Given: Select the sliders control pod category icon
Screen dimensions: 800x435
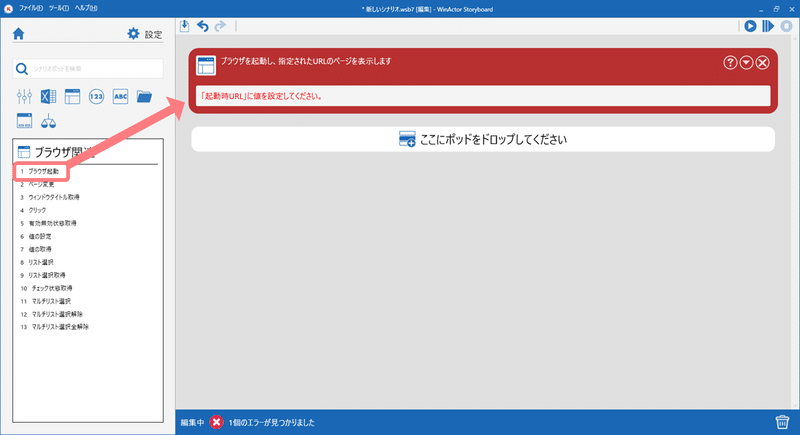Looking at the screenshot, I should [24, 96].
